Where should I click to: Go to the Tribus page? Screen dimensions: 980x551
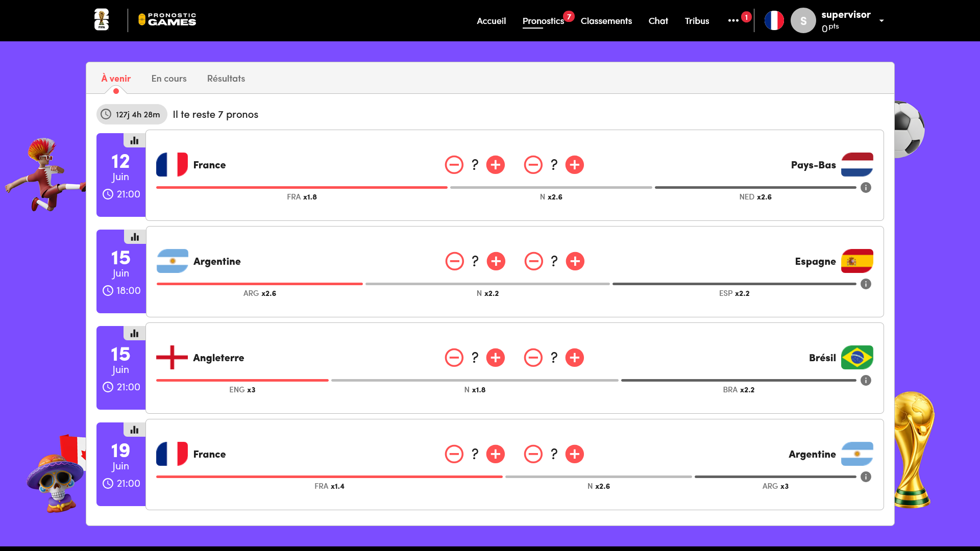(x=697, y=21)
